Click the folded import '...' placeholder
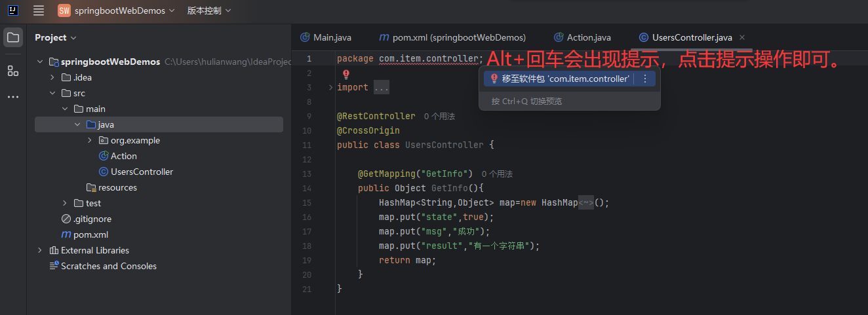The image size is (868, 315). (382, 87)
